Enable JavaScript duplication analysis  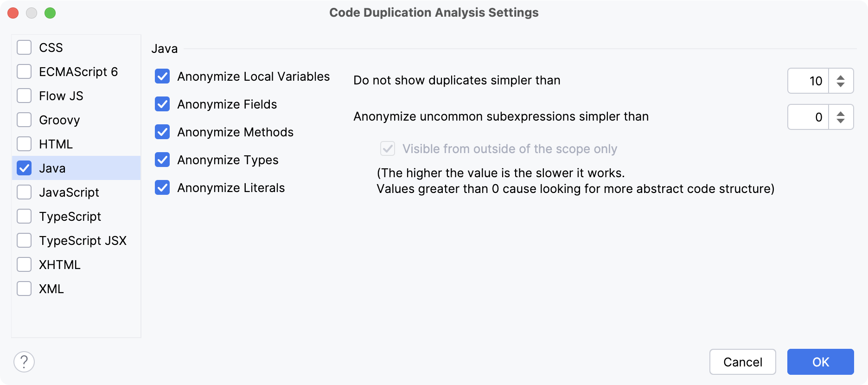click(x=24, y=192)
